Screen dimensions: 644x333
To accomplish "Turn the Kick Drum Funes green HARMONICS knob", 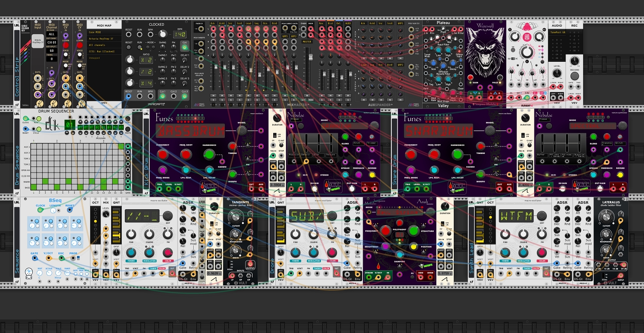I will pos(209,154).
